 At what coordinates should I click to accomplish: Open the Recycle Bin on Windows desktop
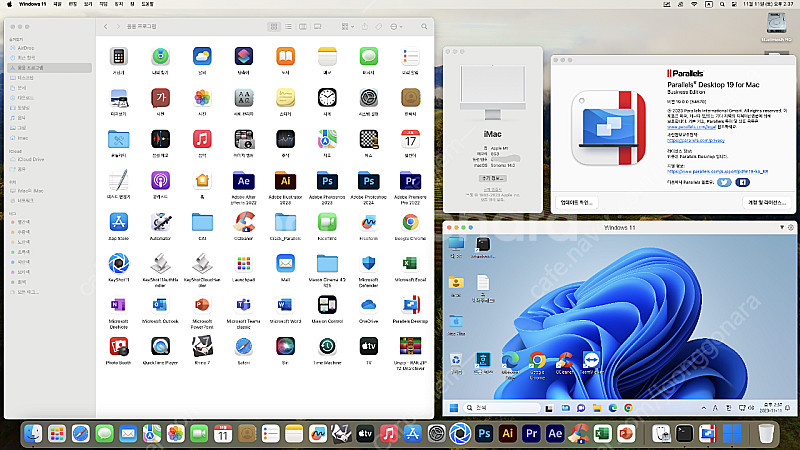[456, 361]
